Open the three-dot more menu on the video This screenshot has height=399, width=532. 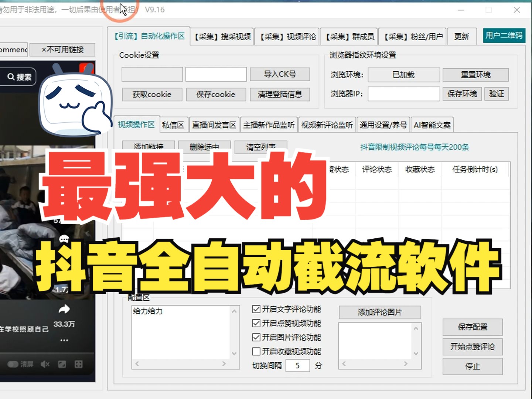click(x=64, y=340)
